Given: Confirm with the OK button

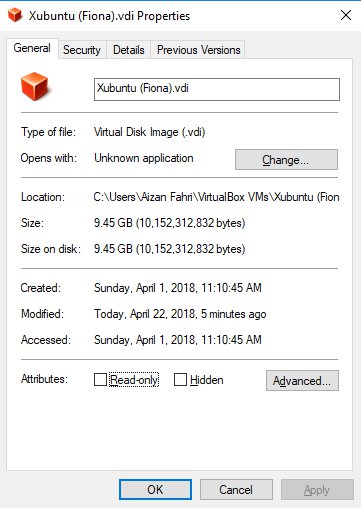Looking at the screenshot, I should tap(155, 490).
